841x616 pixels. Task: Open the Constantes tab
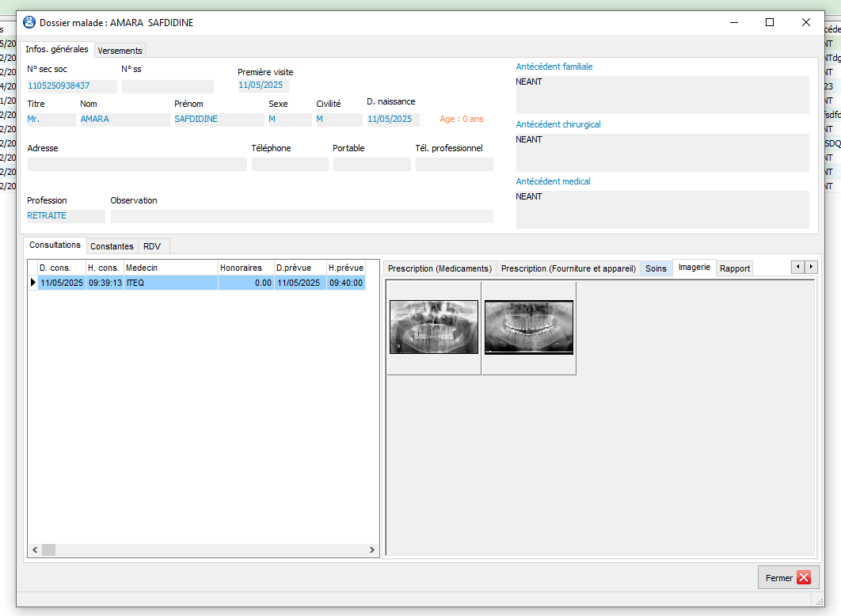[112, 246]
